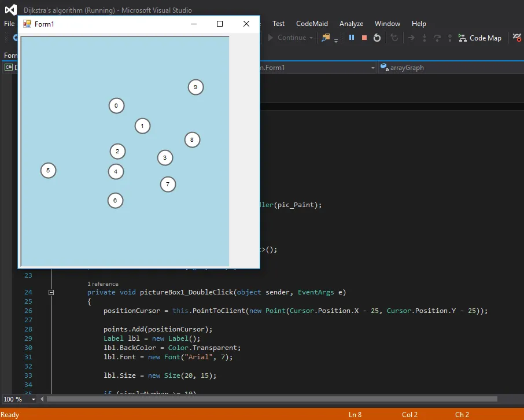The width and height of the screenshot is (524, 420).
Task: Open the Test menu
Action: coord(278,24)
